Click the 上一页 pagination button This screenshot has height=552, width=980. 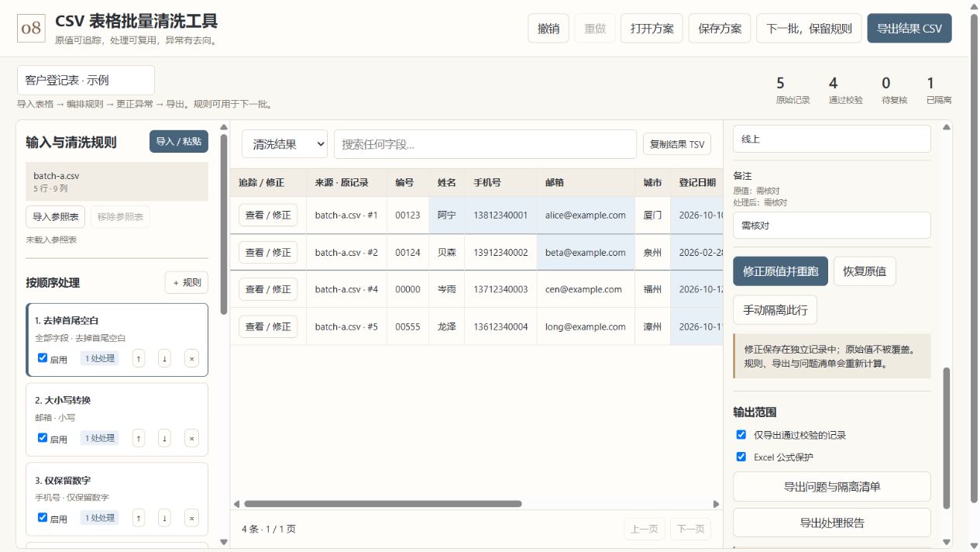pyautogui.click(x=645, y=529)
